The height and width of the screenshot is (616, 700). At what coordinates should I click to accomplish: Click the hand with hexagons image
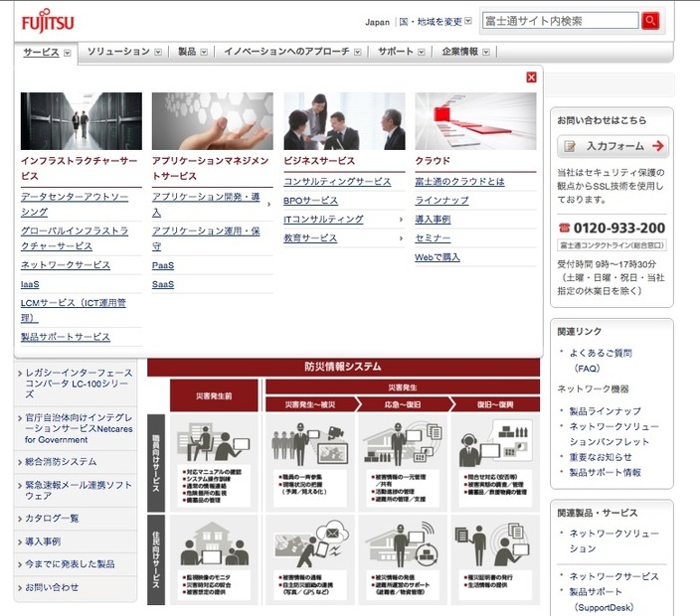click(213, 121)
